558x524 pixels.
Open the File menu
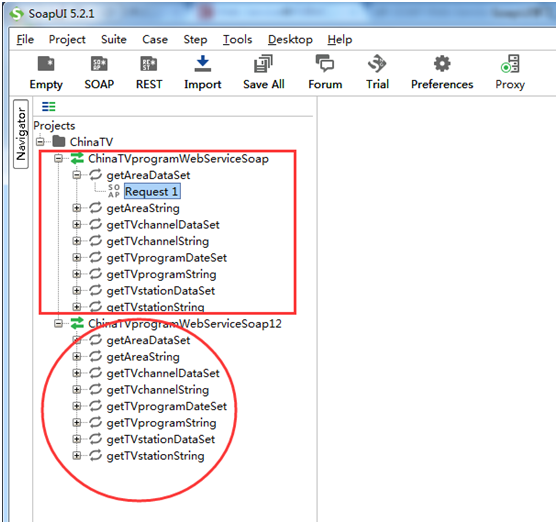coord(25,39)
